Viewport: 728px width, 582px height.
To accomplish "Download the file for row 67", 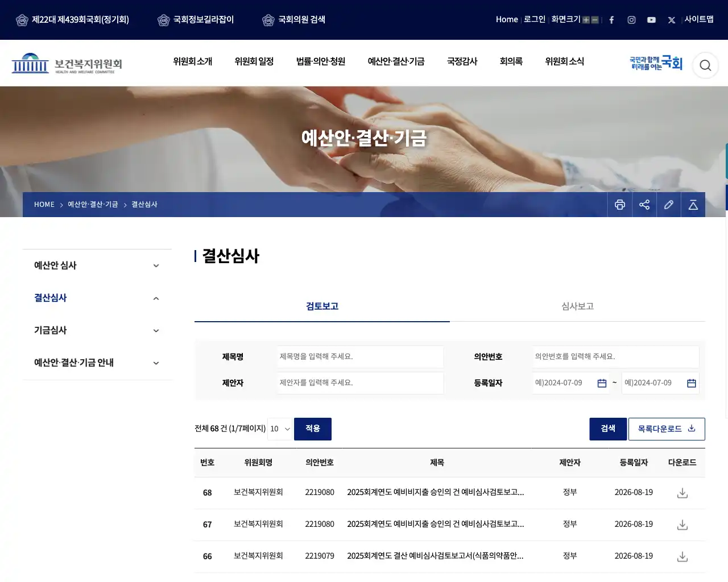I will click(x=682, y=525).
